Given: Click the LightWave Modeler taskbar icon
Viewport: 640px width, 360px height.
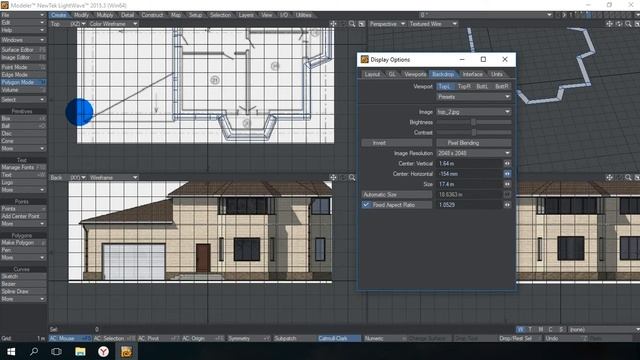Looking at the screenshot, I should tap(126, 351).
